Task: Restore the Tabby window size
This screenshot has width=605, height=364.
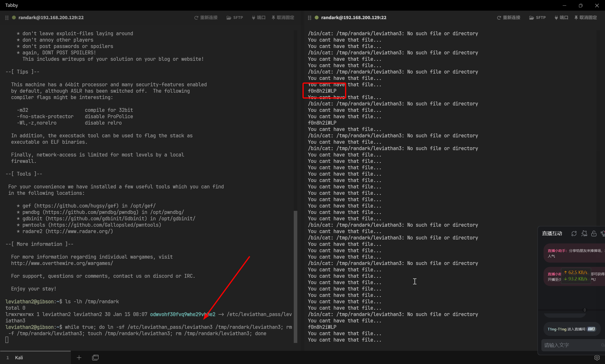Action: [580, 5]
